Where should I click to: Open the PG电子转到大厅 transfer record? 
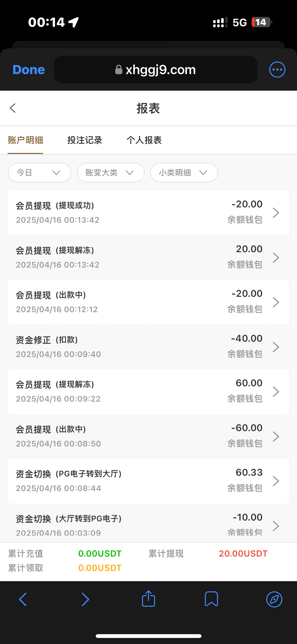[x=148, y=481]
